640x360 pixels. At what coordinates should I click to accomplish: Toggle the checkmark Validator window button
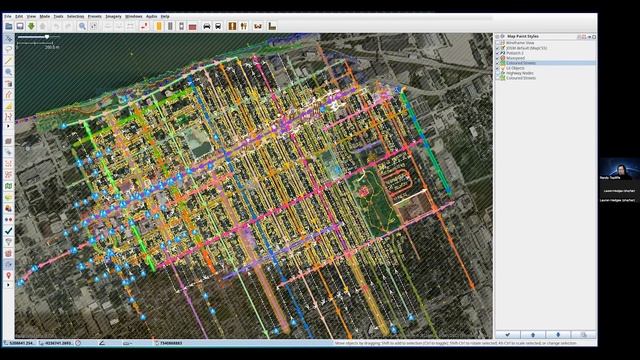[x=8, y=231]
